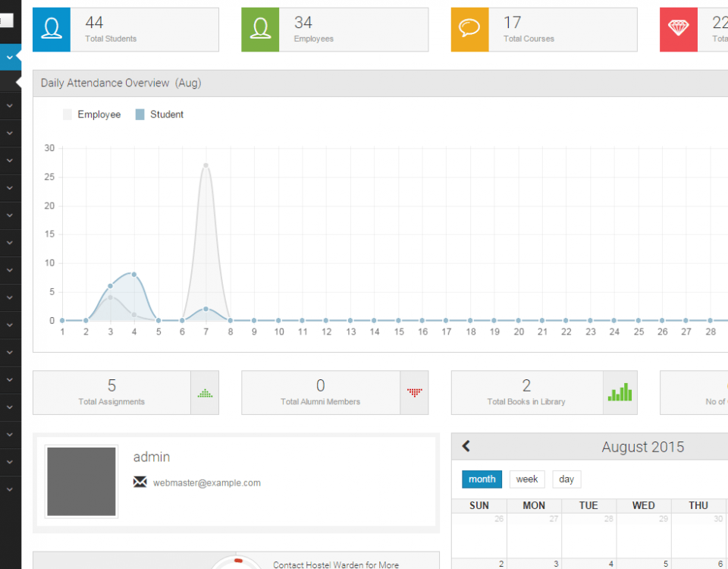Viewport: 728px width, 569px height.
Task: Click the red Total Alumni Members icon
Action: [414, 393]
